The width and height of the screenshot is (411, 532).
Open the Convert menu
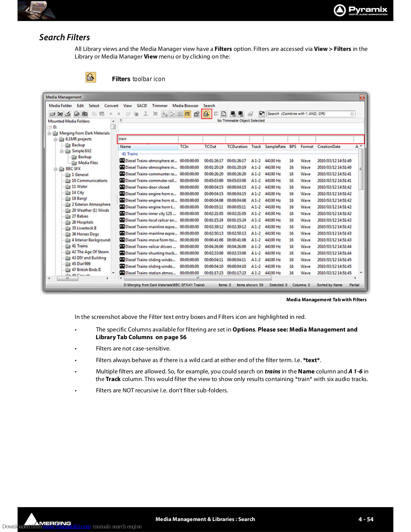click(x=111, y=106)
